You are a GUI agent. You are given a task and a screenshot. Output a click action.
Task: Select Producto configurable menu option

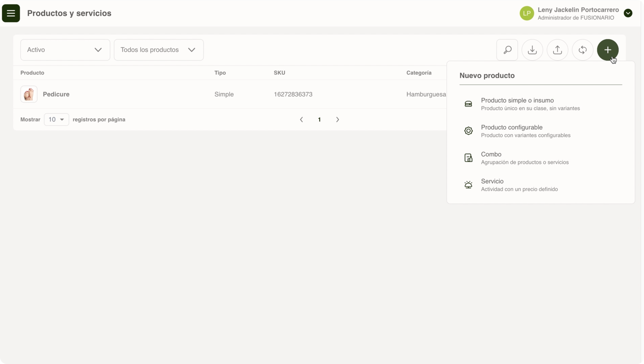[511, 127]
